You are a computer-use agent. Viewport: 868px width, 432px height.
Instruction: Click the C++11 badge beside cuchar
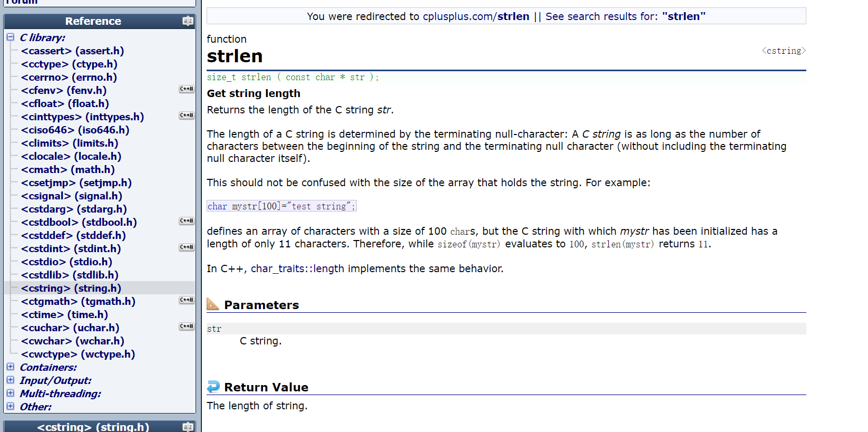tap(187, 327)
